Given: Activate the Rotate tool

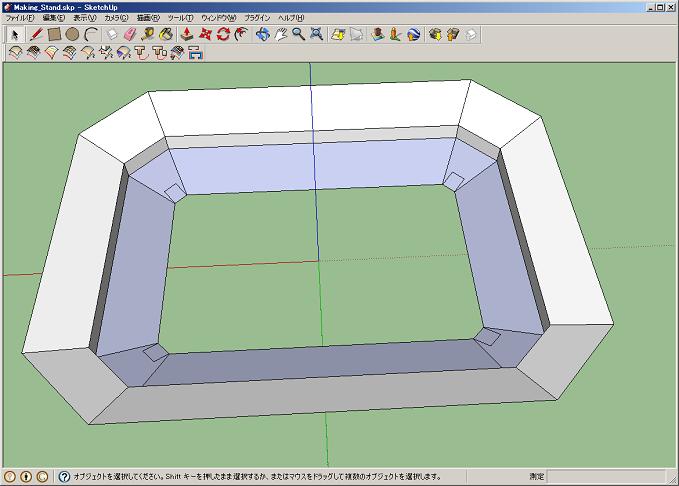Looking at the screenshot, I should coord(223,34).
